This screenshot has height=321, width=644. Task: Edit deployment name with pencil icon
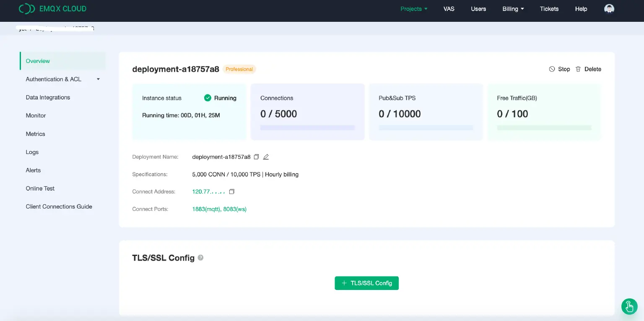click(266, 157)
